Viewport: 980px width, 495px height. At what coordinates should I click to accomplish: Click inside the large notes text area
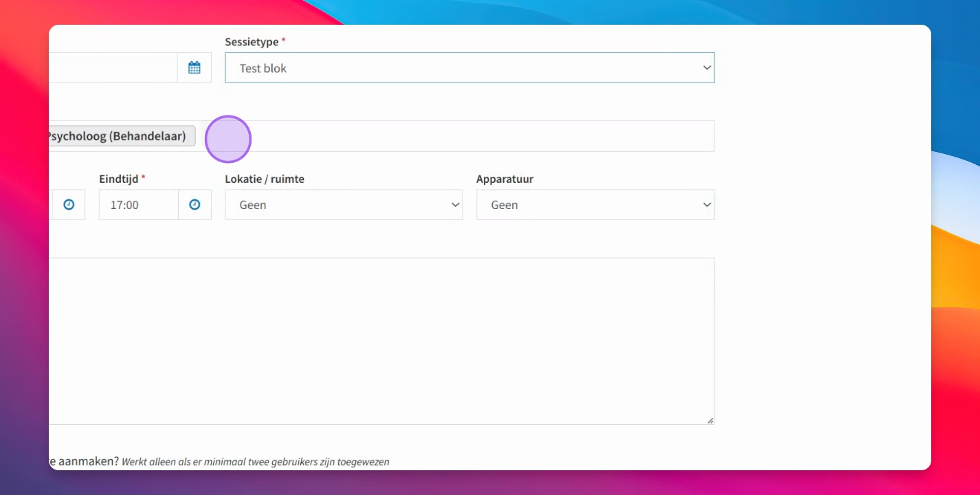pos(381,341)
